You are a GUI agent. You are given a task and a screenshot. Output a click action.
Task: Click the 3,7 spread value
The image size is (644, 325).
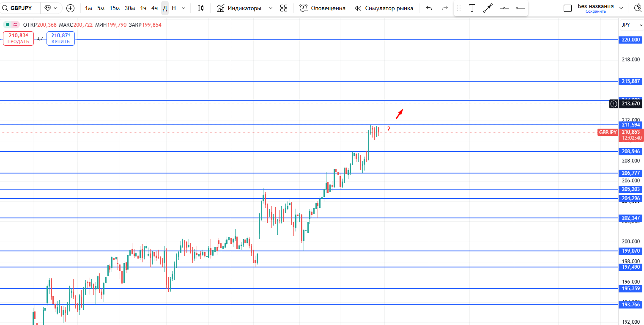click(x=40, y=39)
